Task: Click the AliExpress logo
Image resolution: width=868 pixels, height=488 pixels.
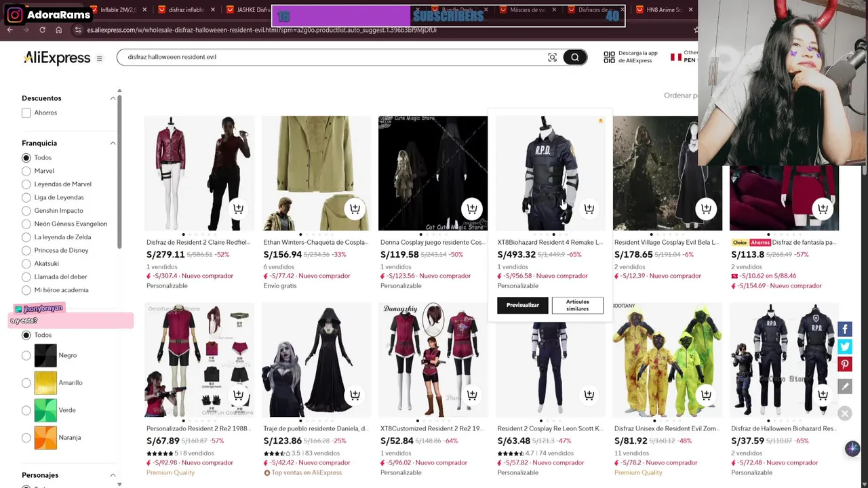Action: (57, 58)
